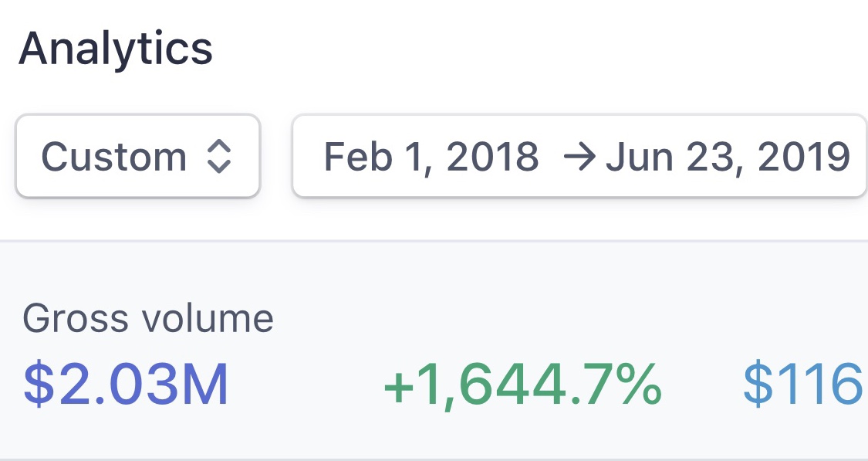Click the year 2019 in end date
The height and width of the screenshot is (461, 868).
tap(804, 157)
